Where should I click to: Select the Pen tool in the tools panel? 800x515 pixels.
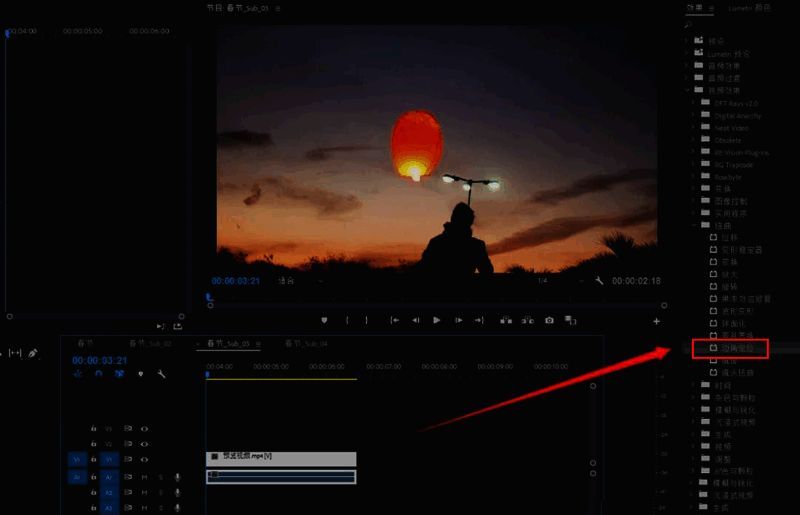coord(32,353)
